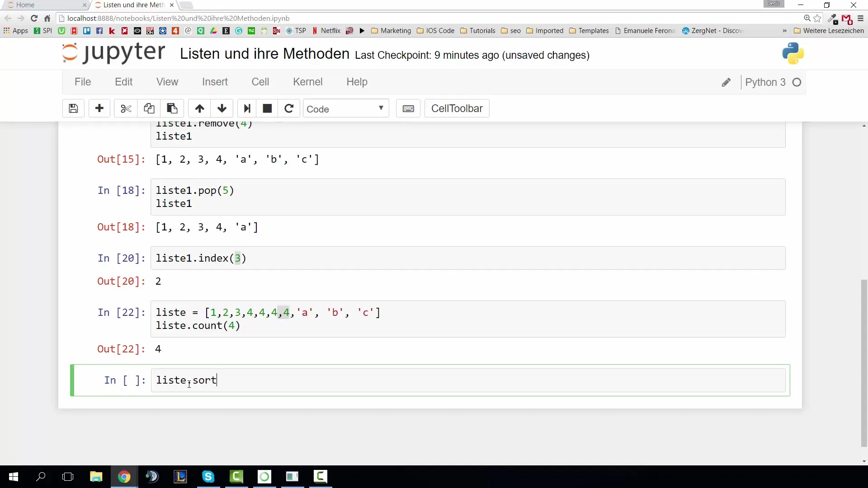Move selected cell up arrow
The height and width of the screenshot is (488, 868).
click(x=199, y=108)
